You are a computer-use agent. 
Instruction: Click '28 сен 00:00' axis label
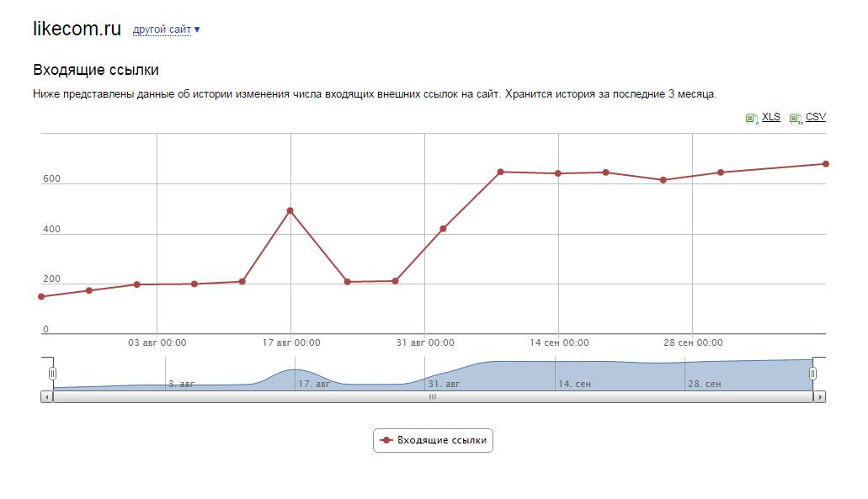click(693, 343)
